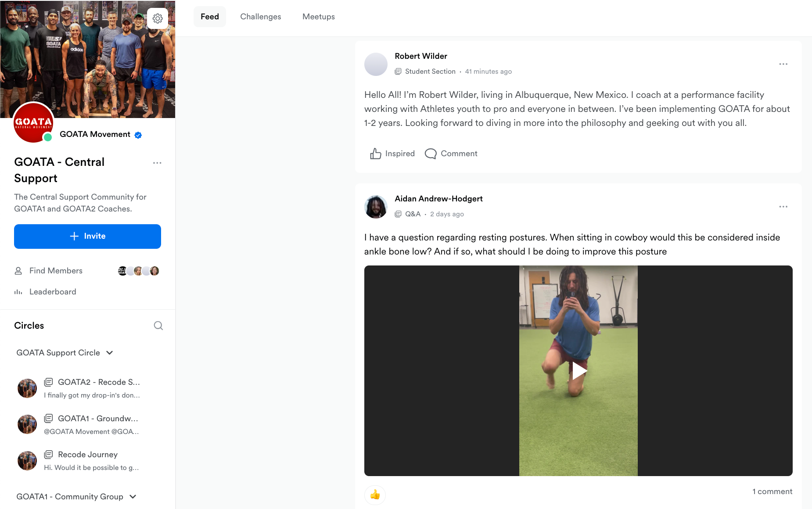Go to the Meetups tab
Image resolution: width=812 pixels, height=509 pixels.
point(319,17)
